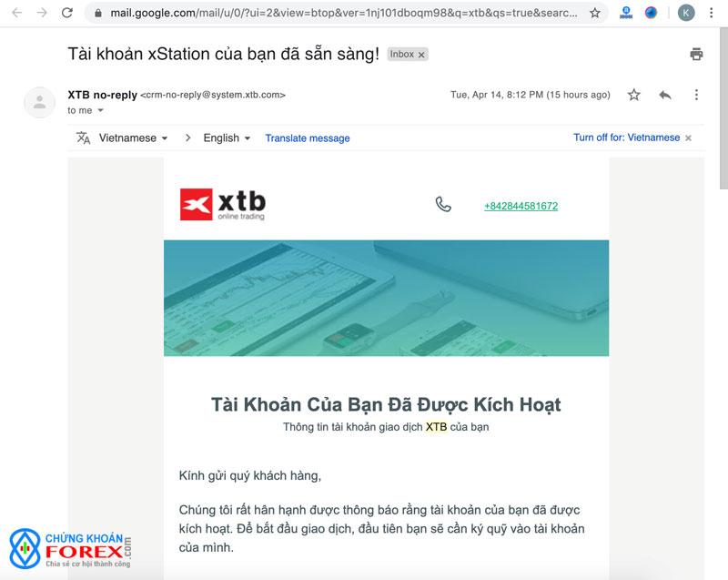Bookmark this page with the address bar star

tap(595, 13)
